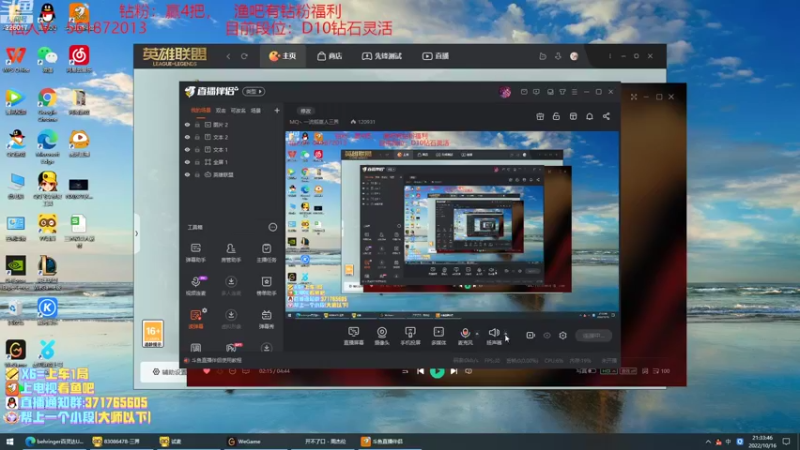Switch to 商店 tab in League client
This screenshot has height=450, width=800.
[329, 56]
